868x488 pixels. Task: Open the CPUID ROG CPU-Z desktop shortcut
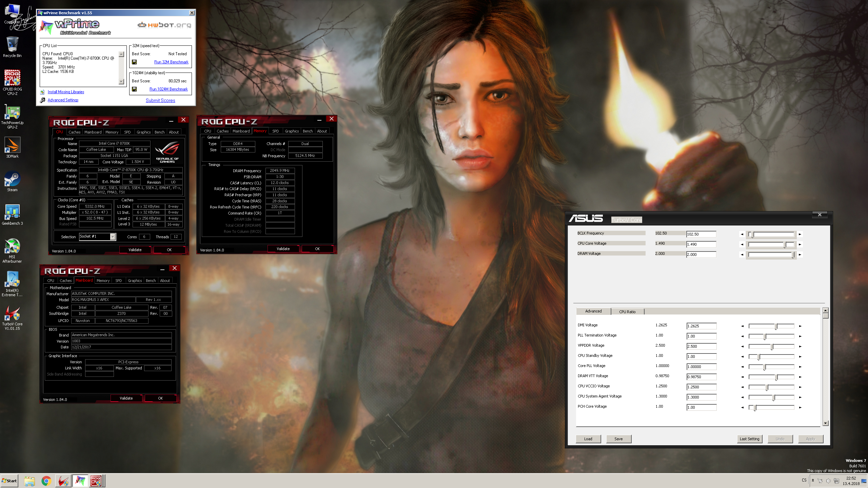(x=12, y=82)
